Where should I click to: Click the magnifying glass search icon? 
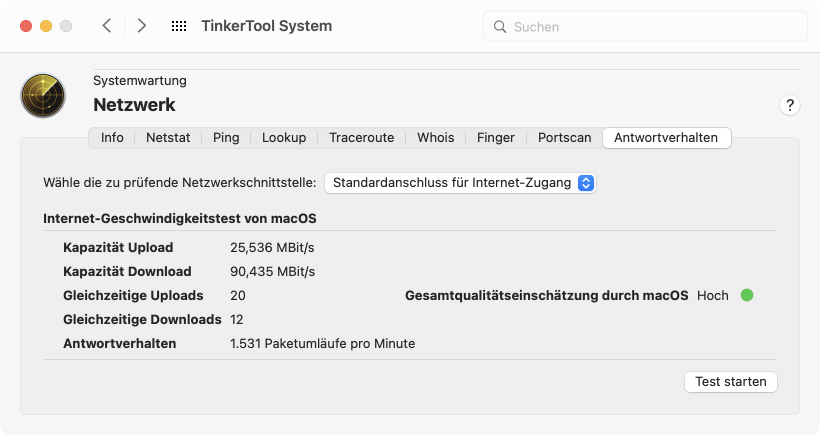(500, 27)
